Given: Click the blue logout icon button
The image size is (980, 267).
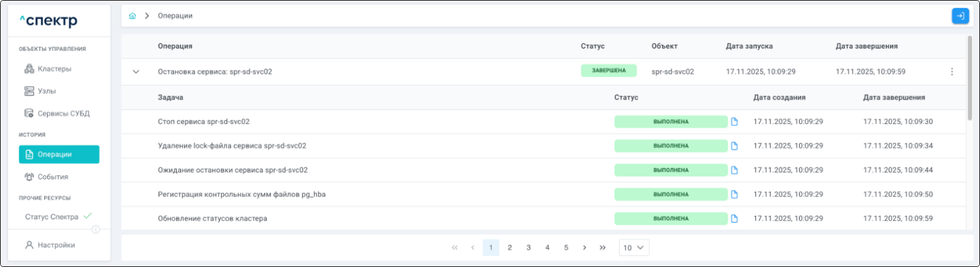Looking at the screenshot, I should 960,16.
